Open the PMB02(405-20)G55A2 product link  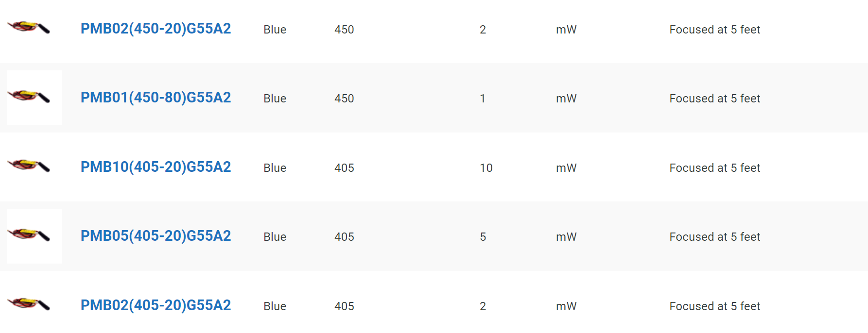[x=156, y=305]
